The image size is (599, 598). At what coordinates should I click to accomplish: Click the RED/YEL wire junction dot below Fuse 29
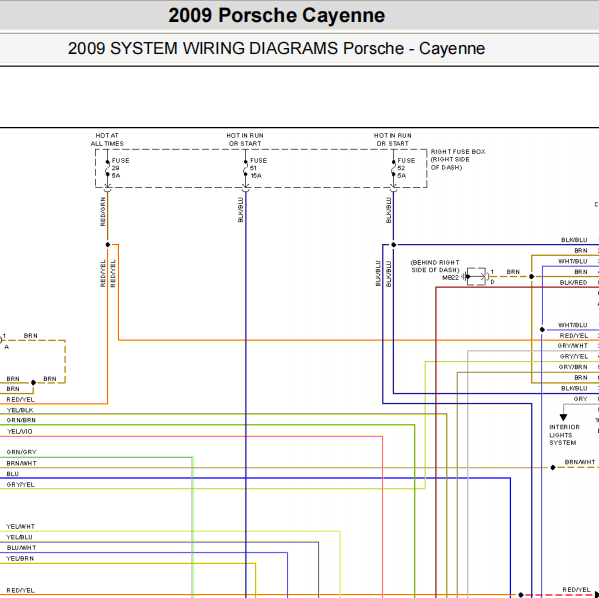tap(108, 245)
